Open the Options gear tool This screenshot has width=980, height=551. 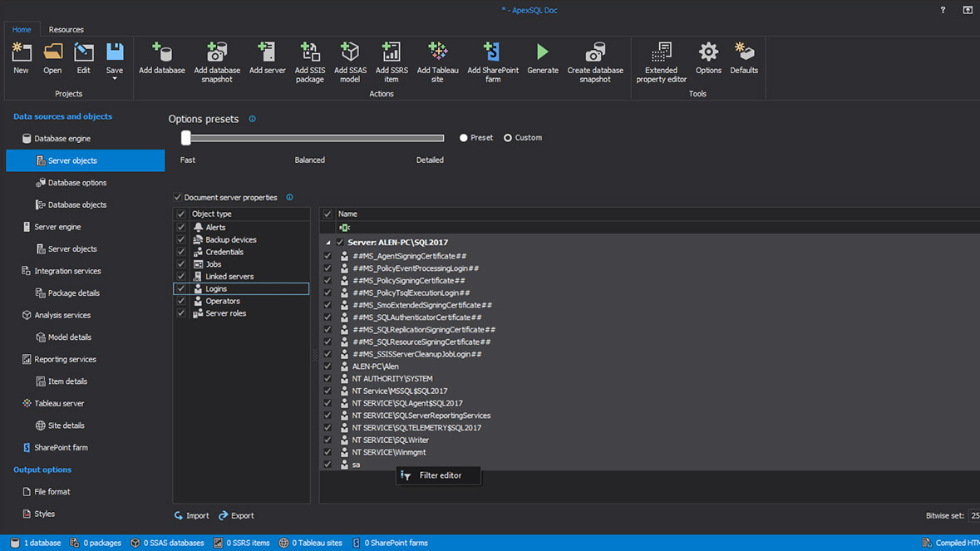click(708, 52)
